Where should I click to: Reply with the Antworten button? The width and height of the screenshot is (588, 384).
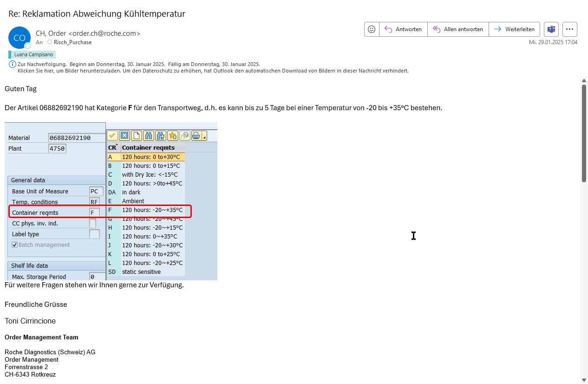click(403, 29)
